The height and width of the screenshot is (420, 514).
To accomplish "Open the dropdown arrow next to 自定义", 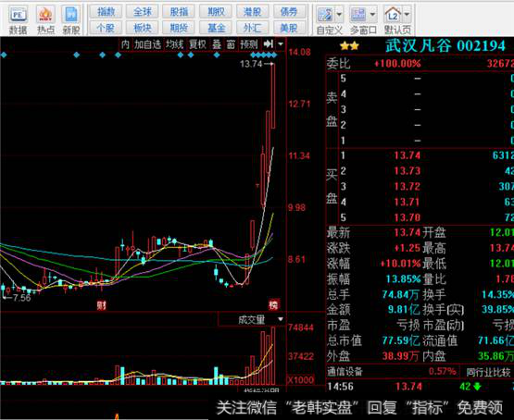I will (339, 15).
